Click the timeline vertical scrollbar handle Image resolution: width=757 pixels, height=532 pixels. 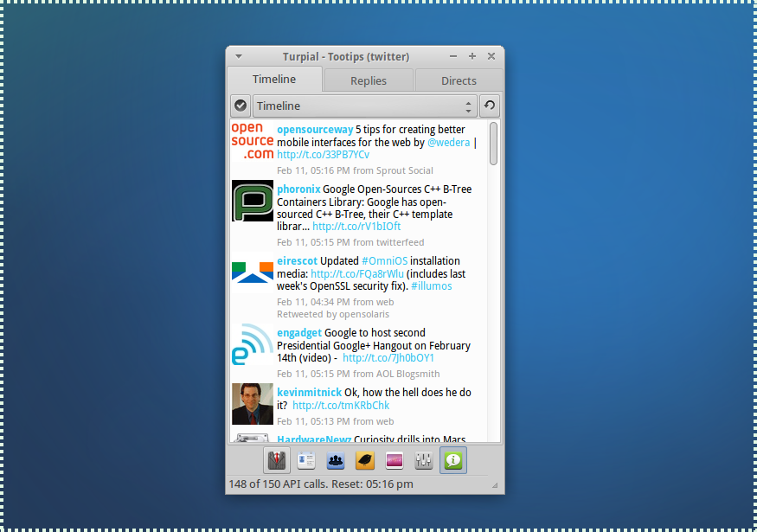pos(493,144)
